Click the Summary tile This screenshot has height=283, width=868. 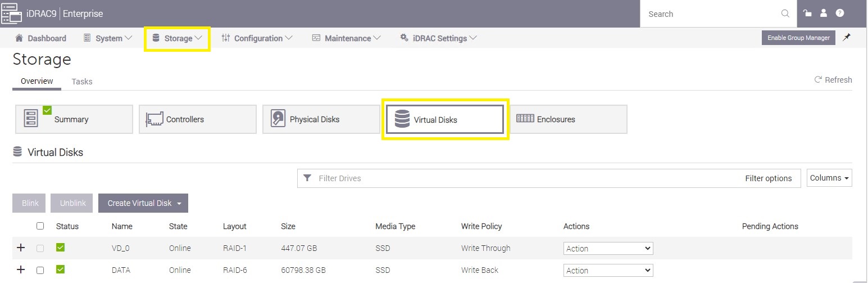click(x=74, y=119)
